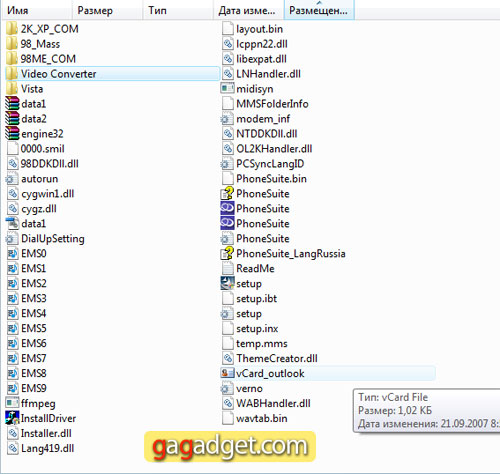The height and width of the screenshot is (474, 500).
Task: Select the setup installer icon above setup.ibt
Action: point(227,283)
